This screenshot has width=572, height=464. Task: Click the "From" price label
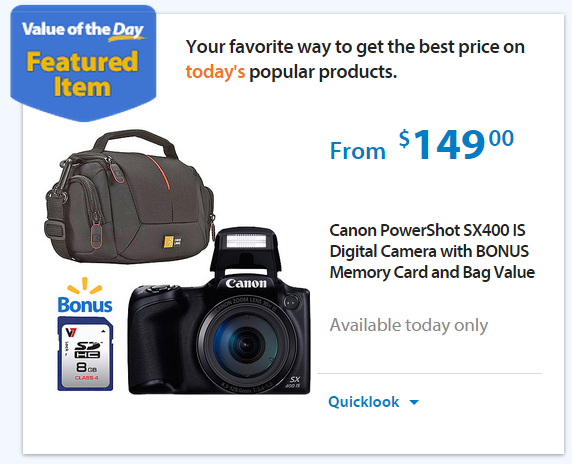click(x=358, y=151)
